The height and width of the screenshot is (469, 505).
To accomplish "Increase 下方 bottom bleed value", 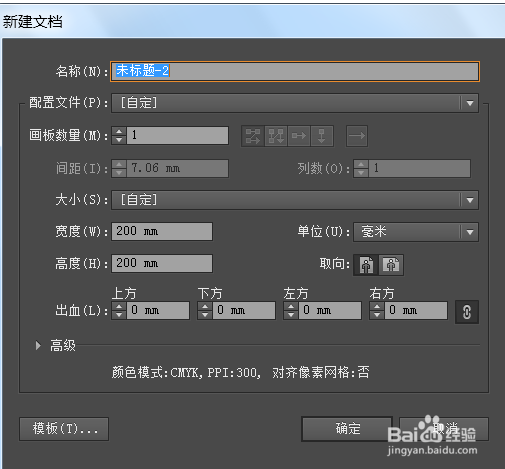I will 205,307.
